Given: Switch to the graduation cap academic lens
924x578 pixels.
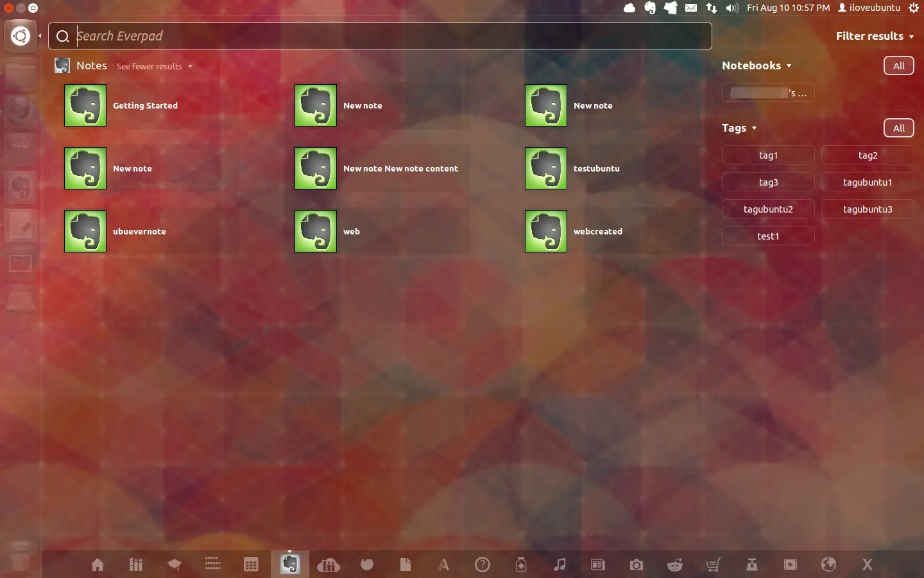Looking at the screenshot, I should pyautogui.click(x=175, y=565).
